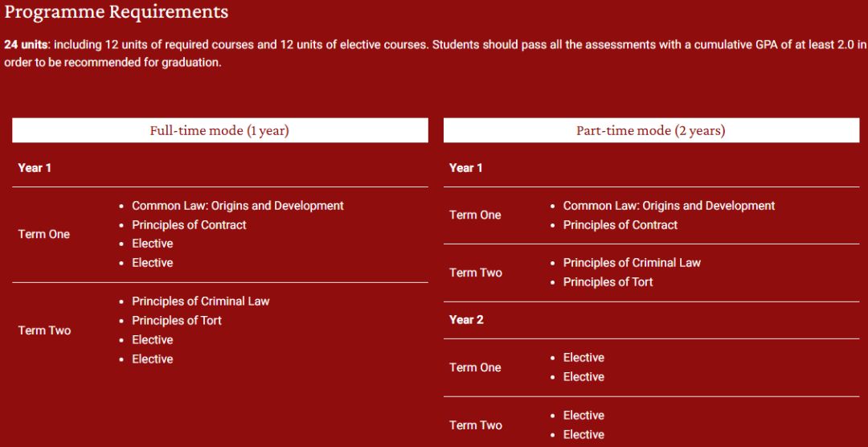Screen dimensions: 868x447
Task: Open Principles of Criminal Law in Part-time list
Action: [632, 263]
